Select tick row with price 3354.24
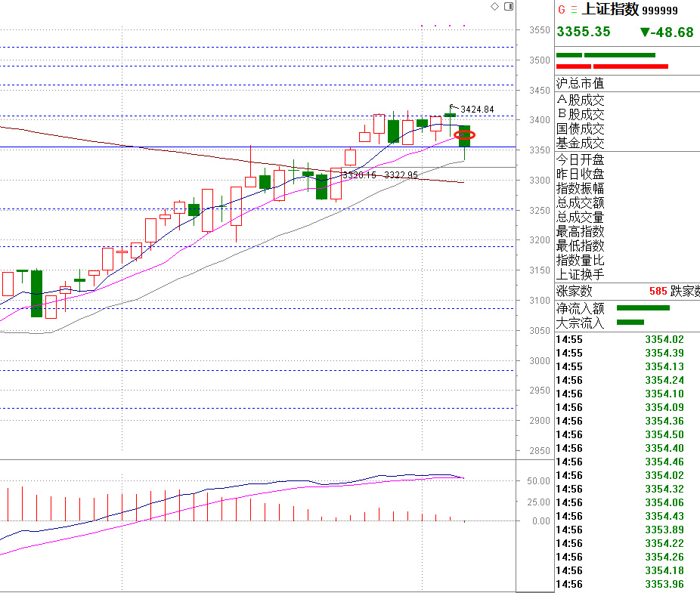 click(627, 380)
